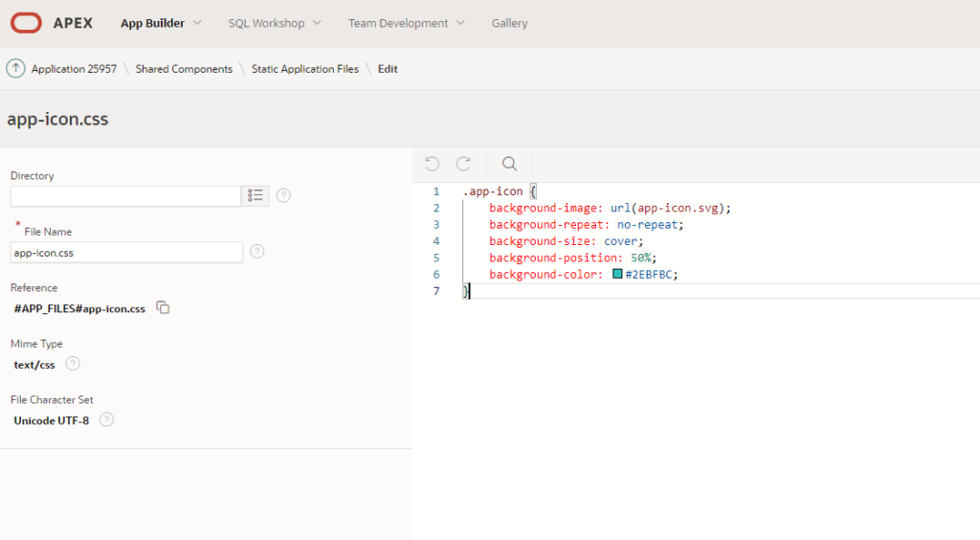Expand the SQL Workshop dropdown menu
The height and width of the screenshot is (540, 980).
click(274, 23)
